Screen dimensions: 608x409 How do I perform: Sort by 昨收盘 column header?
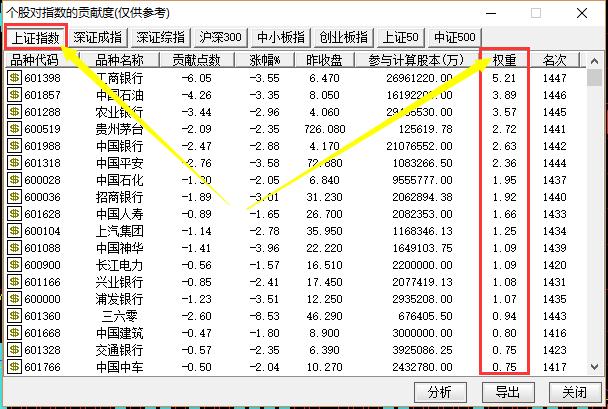(324, 60)
